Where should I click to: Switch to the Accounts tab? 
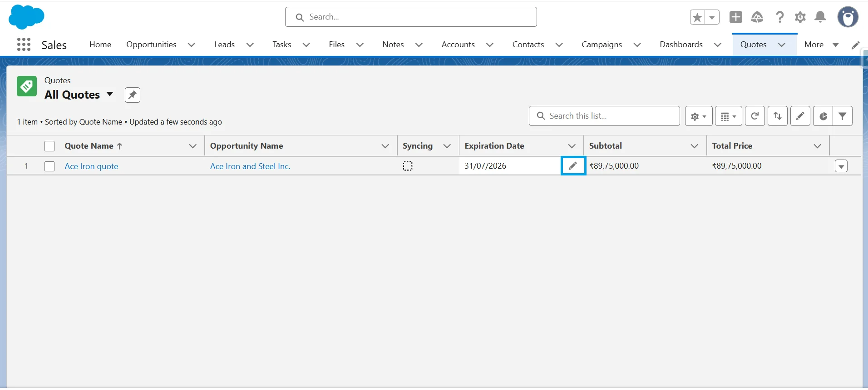pos(458,45)
